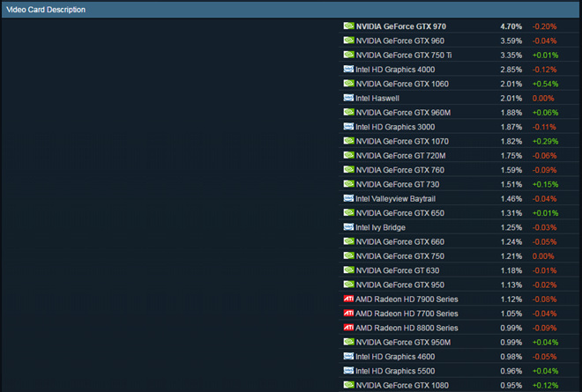Select the Intel Haswell name
Image resolution: width=582 pixels, height=392 pixels.
coord(377,99)
